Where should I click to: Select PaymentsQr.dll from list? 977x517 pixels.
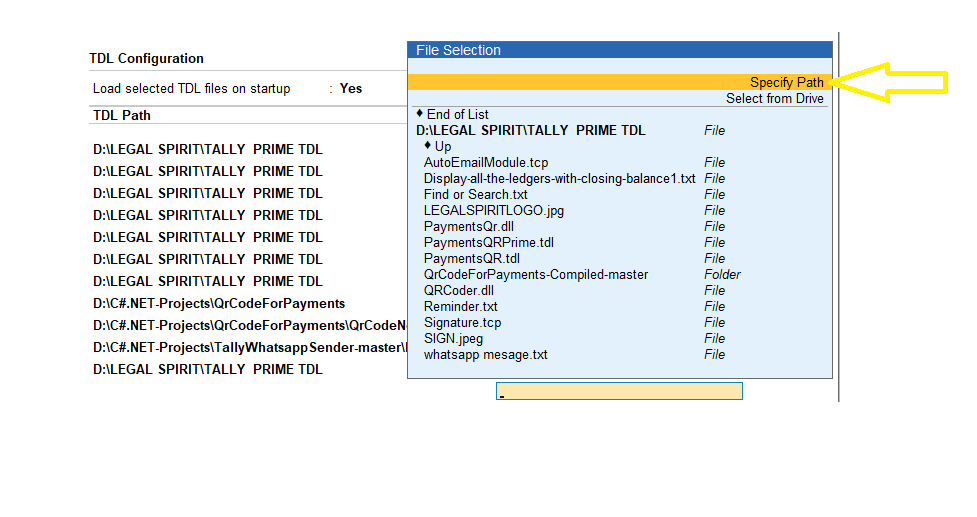pyautogui.click(x=469, y=227)
